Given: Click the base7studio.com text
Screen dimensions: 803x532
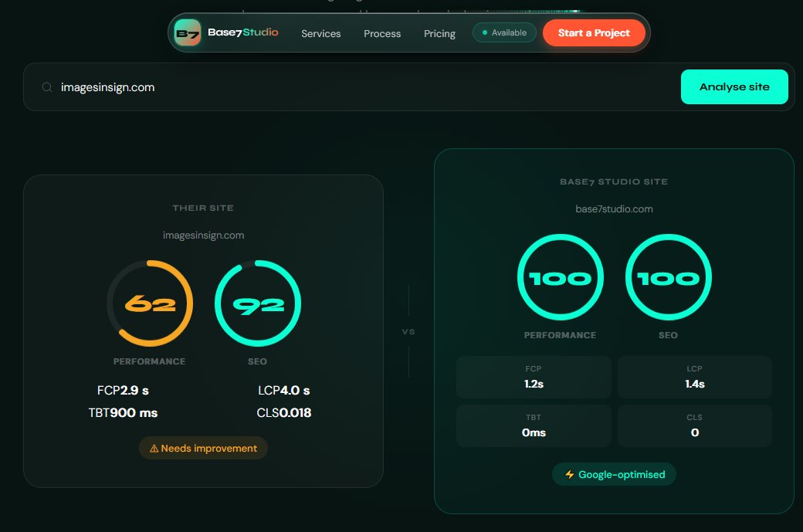Looking at the screenshot, I should click(x=614, y=209).
